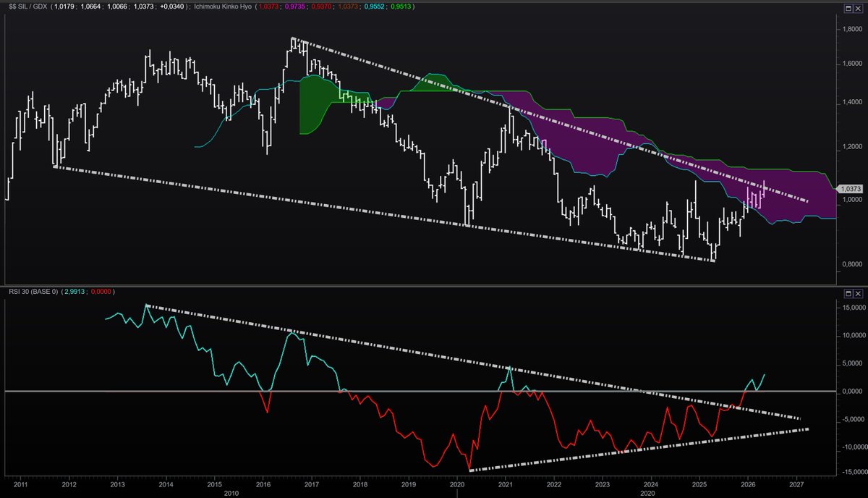Click the '1,8000' price axis label
The width and height of the screenshot is (868, 498).
tap(851, 29)
